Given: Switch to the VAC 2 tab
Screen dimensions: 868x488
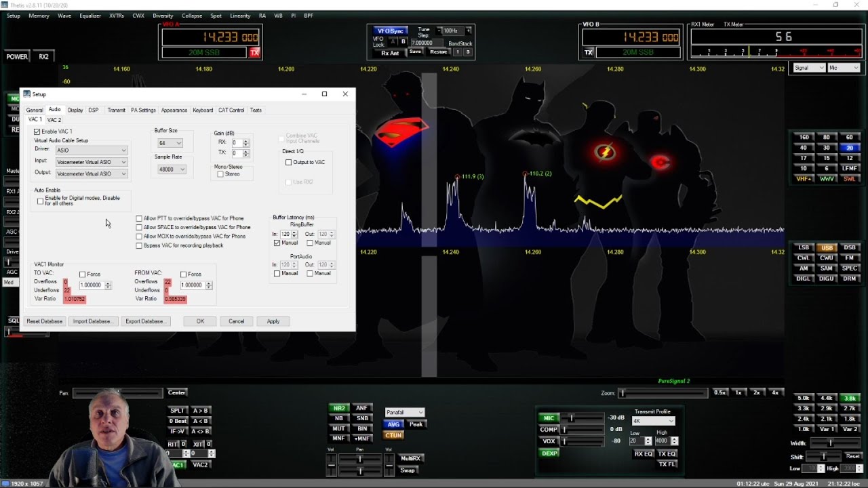Looking at the screenshot, I should pyautogui.click(x=54, y=120).
